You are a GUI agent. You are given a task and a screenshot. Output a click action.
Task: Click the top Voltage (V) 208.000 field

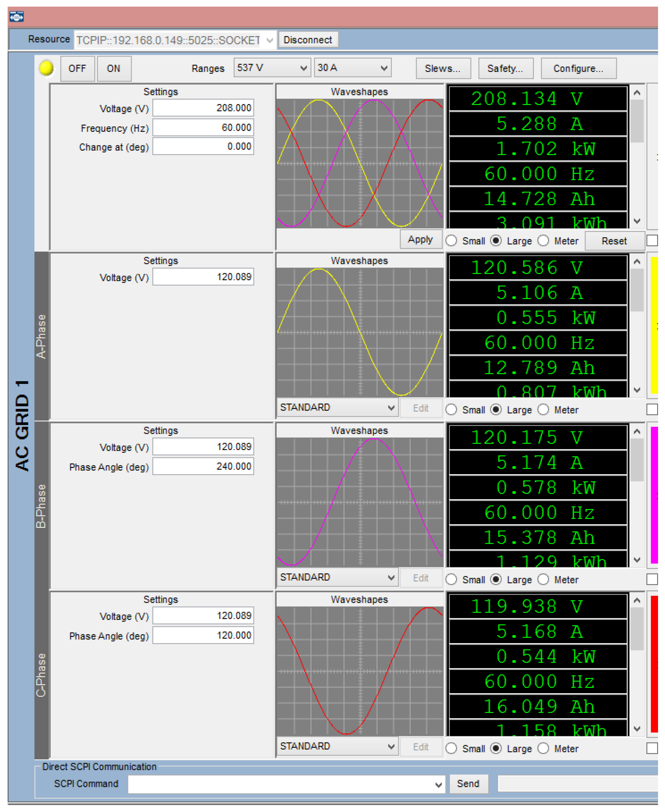(203, 108)
